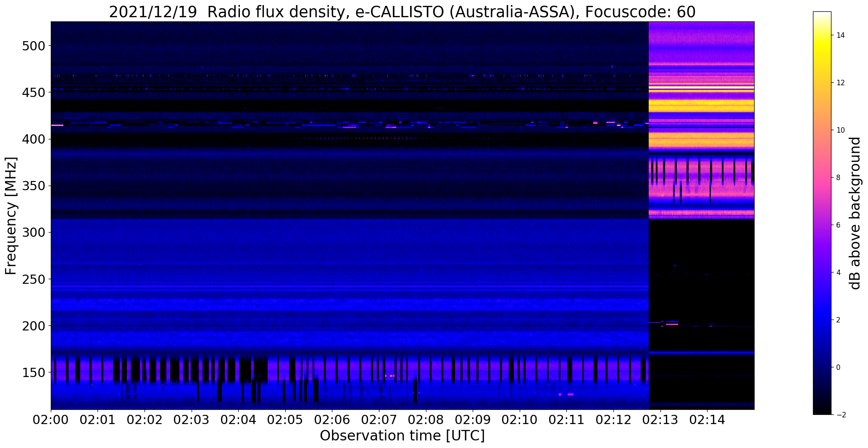Click the bright yellow band near 400 MHz after 02:13
Screen dimensions: 868x448
click(x=702, y=140)
